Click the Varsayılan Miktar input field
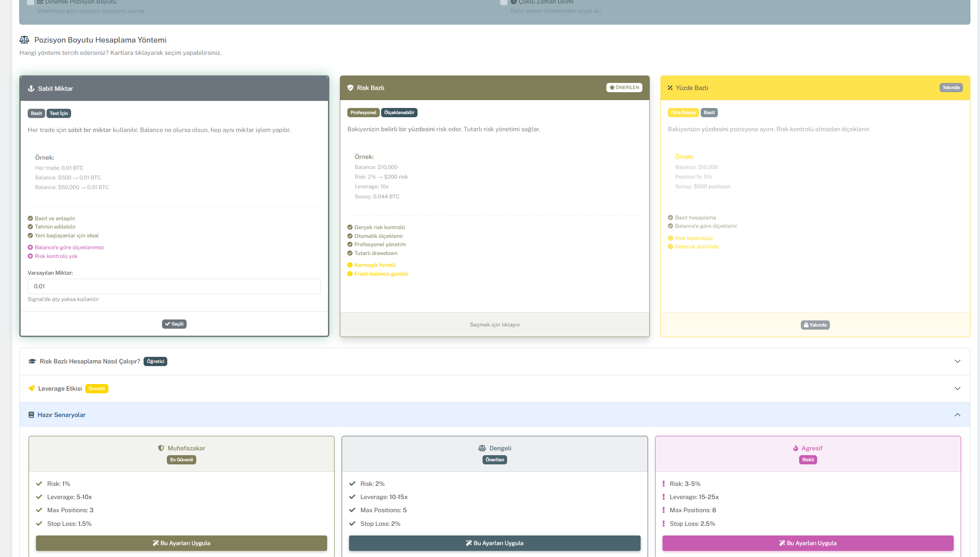This screenshot has width=980, height=557. [174, 286]
